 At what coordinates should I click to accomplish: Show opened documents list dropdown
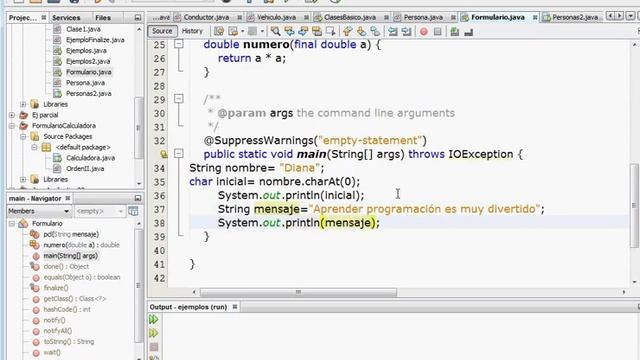point(630,16)
